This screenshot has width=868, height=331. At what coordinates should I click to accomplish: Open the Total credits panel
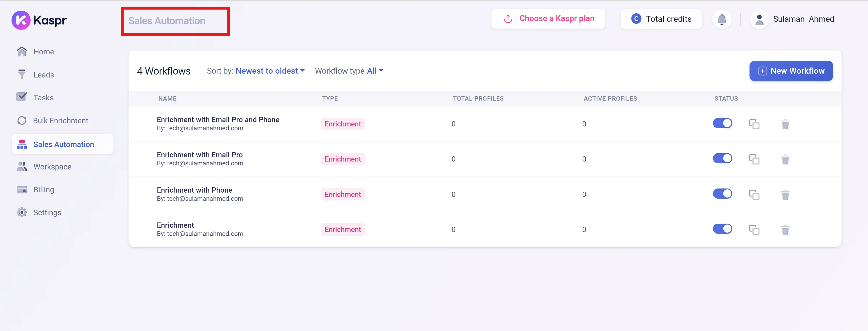click(x=661, y=19)
